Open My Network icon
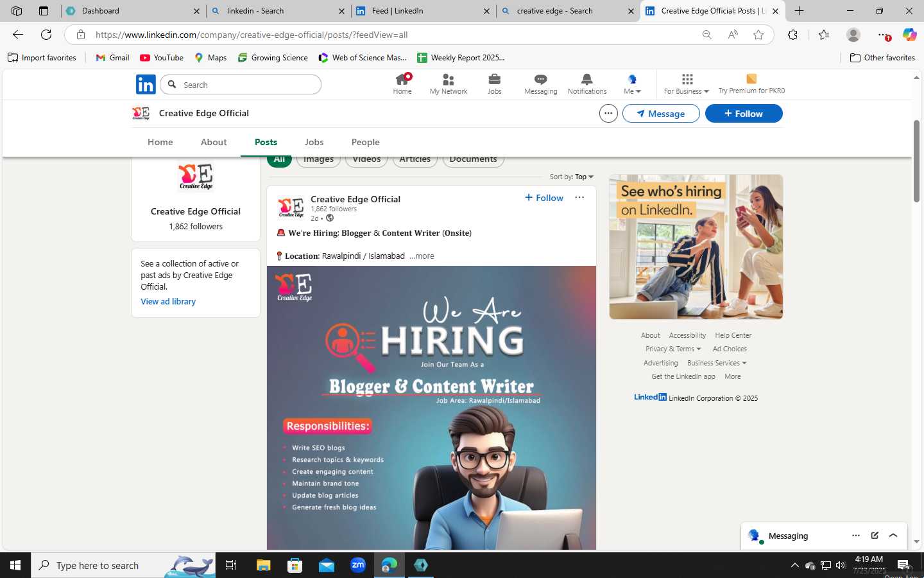The width and height of the screenshot is (924, 578). coord(449,84)
